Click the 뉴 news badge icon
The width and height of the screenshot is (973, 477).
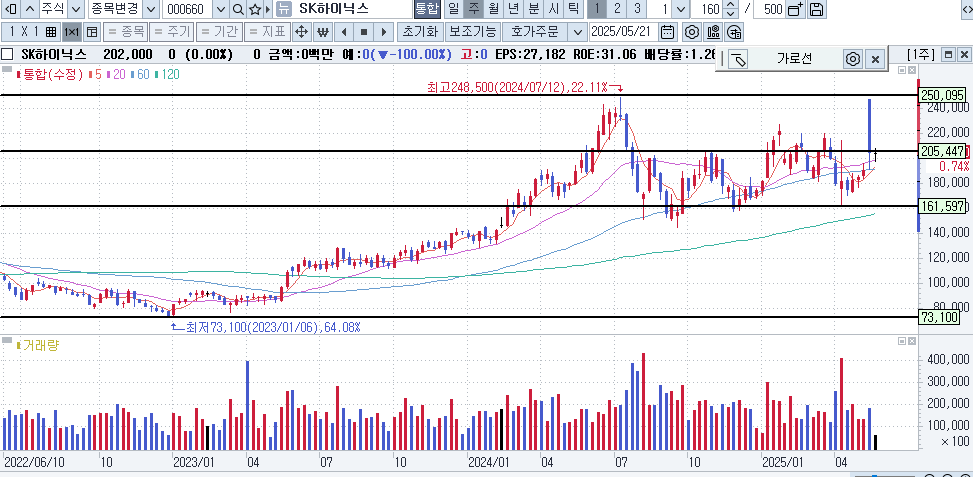(283, 9)
